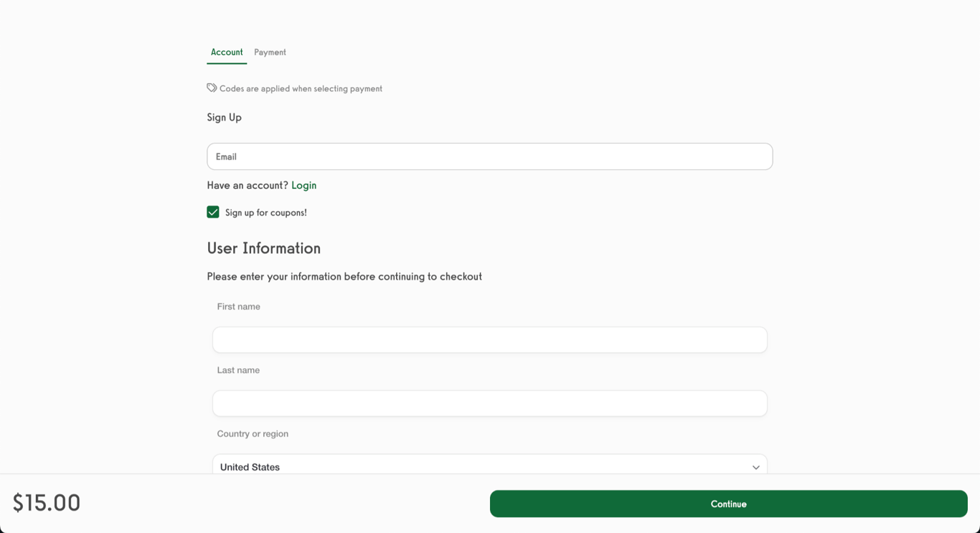The height and width of the screenshot is (533, 980).
Task: Click the coupon tag icon
Action: tap(212, 88)
